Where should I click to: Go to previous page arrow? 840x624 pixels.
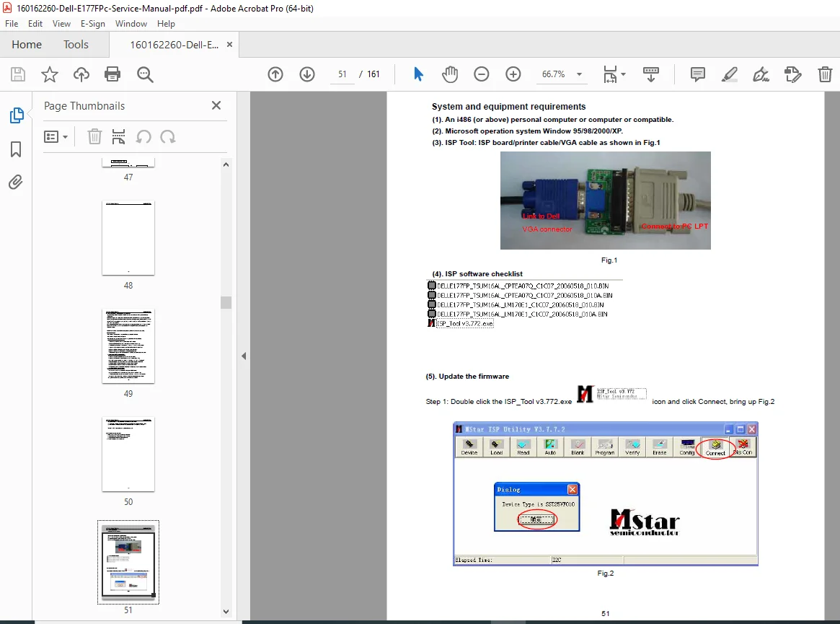(275, 74)
